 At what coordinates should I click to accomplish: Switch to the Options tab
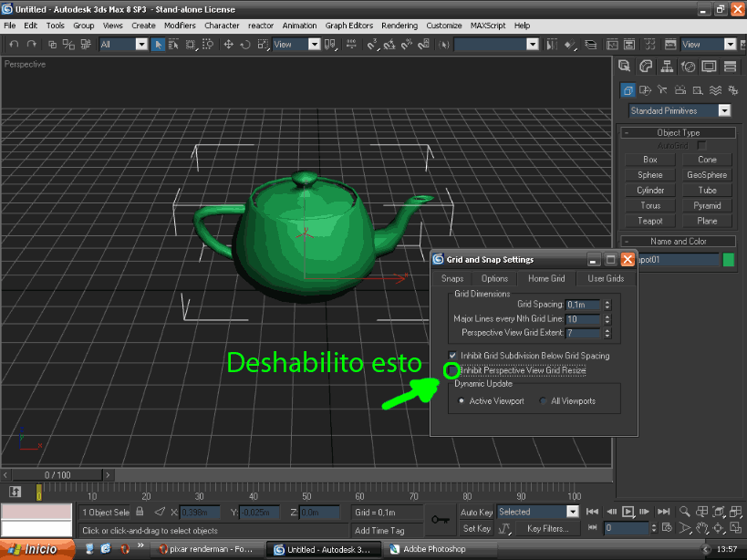[494, 278]
